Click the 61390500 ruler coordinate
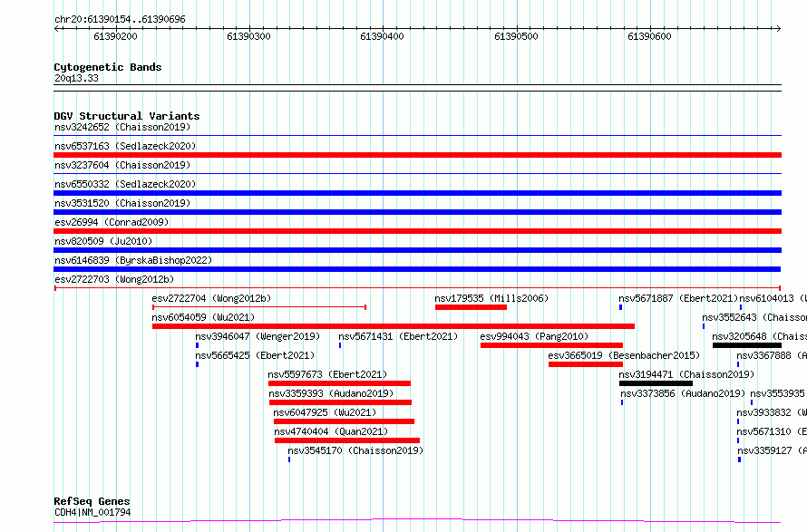 click(x=516, y=36)
